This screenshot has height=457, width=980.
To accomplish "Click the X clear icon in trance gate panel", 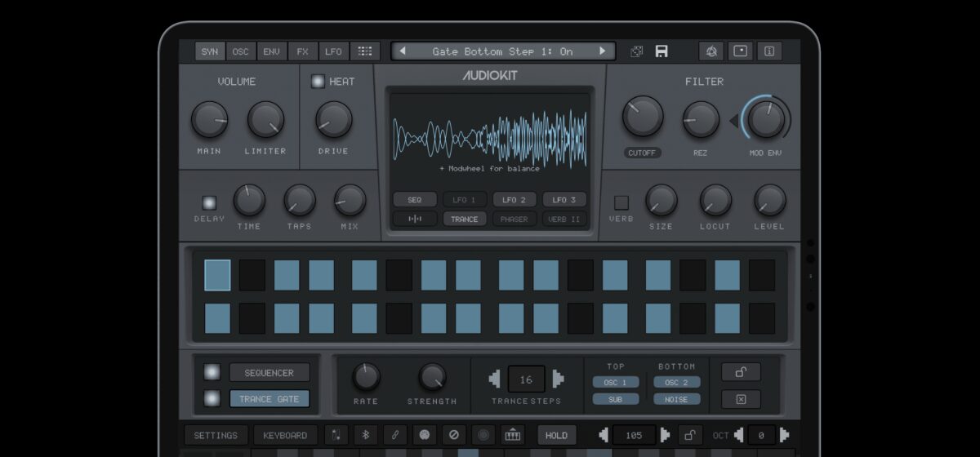I will click(x=741, y=399).
